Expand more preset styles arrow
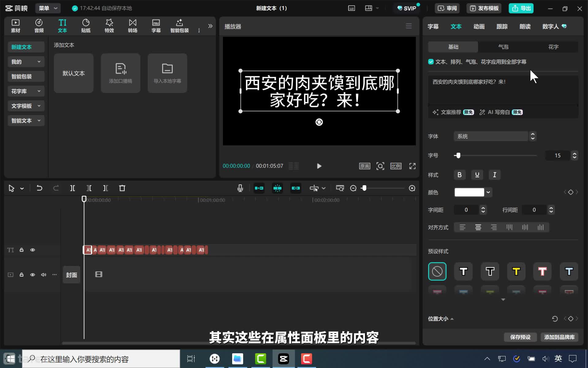588x368 pixels. point(503,300)
